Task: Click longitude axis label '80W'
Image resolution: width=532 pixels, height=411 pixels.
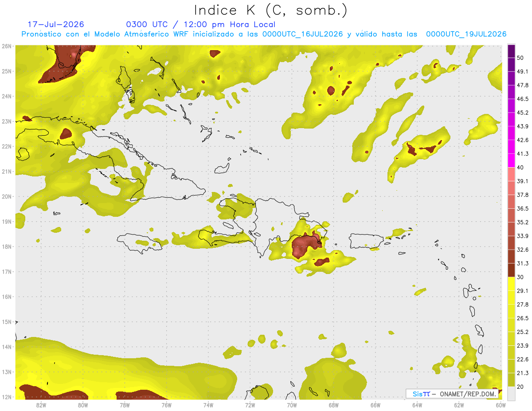Action: (83, 405)
